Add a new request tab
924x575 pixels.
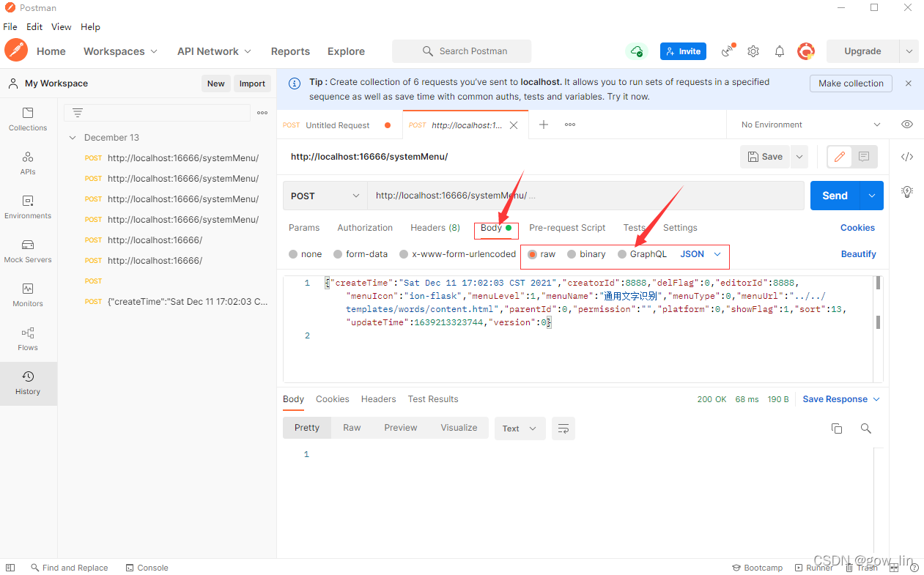(x=544, y=125)
